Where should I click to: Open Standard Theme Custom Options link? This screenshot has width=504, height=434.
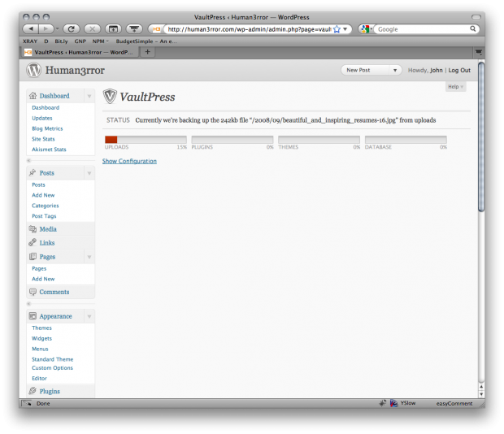pyautogui.click(x=52, y=363)
